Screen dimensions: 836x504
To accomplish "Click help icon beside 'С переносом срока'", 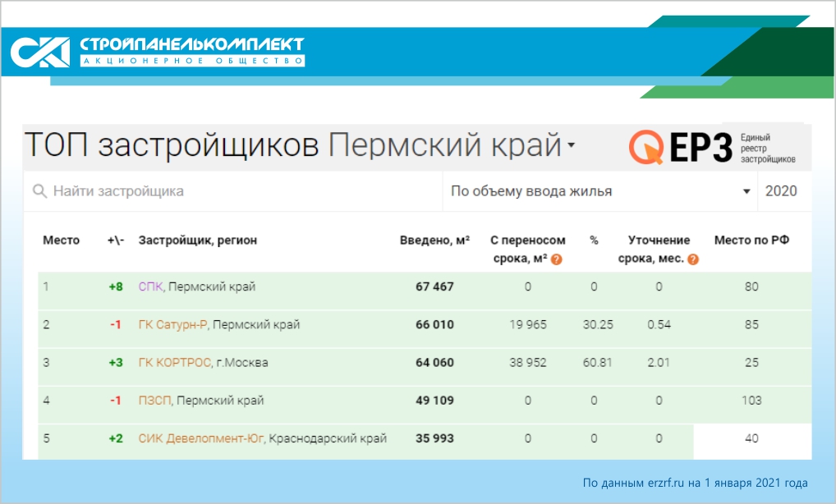I will click(x=557, y=259).
